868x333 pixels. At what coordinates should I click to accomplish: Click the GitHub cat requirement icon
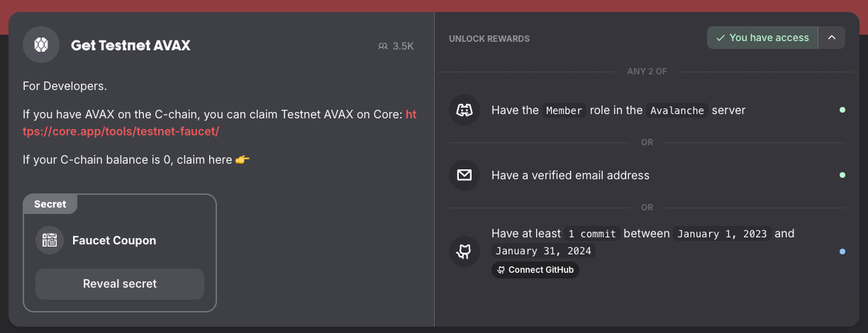pos(464,252)
